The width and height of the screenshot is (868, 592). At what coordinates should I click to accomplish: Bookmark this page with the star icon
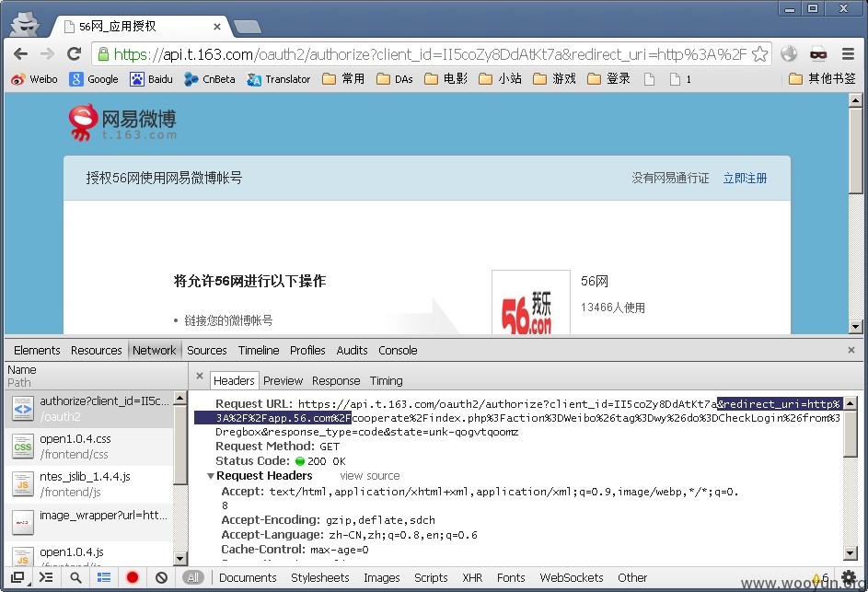point(759,53)
